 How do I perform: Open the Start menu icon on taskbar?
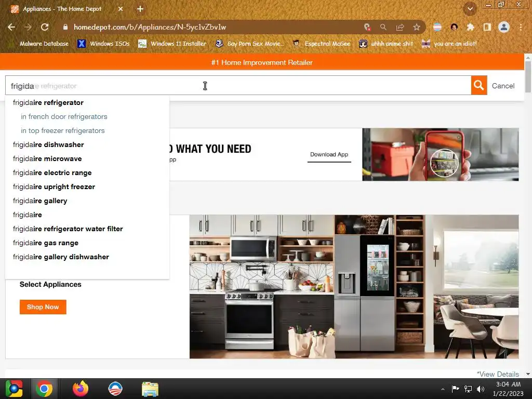[x=14, y=389]
